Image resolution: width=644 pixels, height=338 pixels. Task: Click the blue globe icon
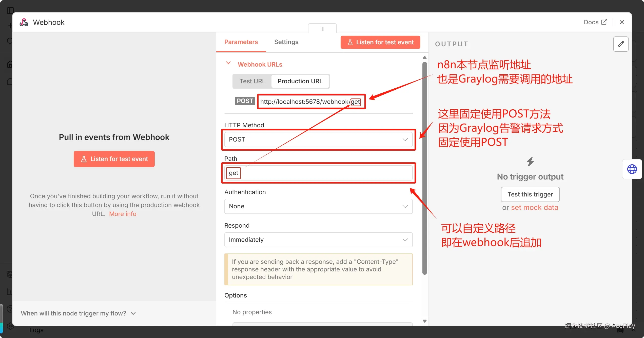click(x=632, y=169)
